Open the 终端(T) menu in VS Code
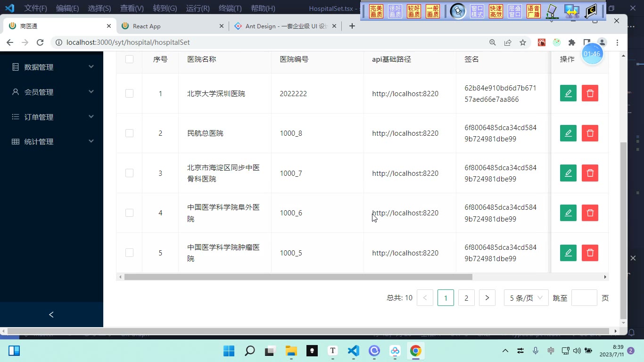644x362 pixels. click(x=230, y=8)
